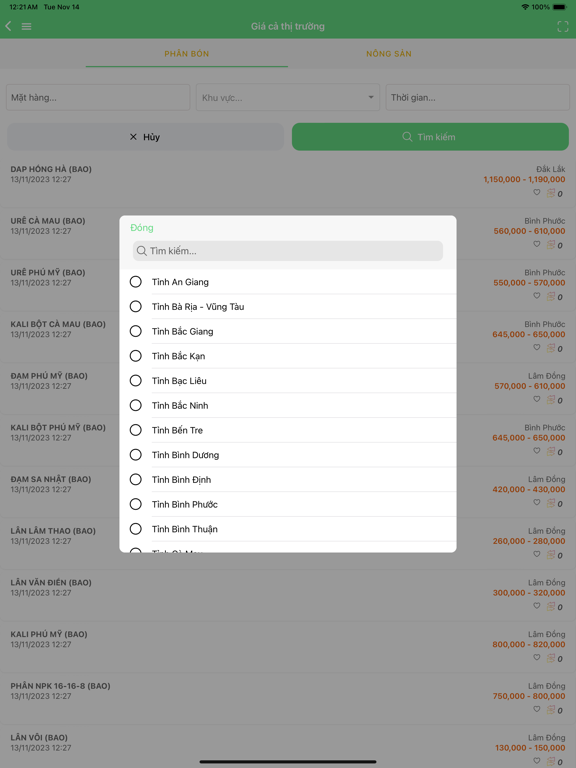Open comments icon for ĐẠM PHÚ MỸ
This screenshot has height=768, width=576.
click(x=551, y=400)
